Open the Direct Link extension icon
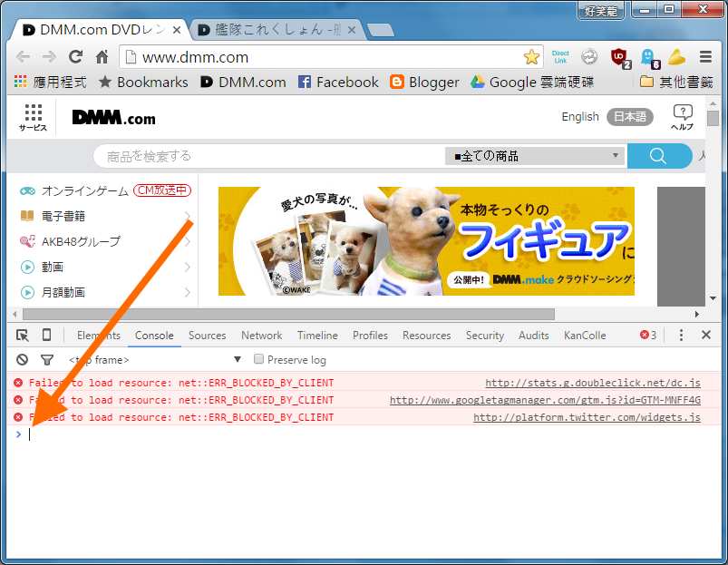The width and height of the screenshot is (728, 565). point(560,56)
